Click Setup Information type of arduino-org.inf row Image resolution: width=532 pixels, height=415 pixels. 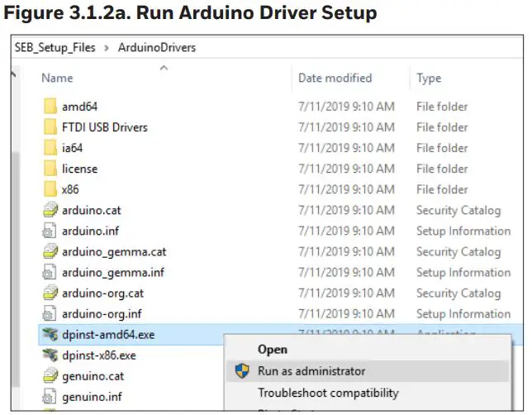pos(463,314)
